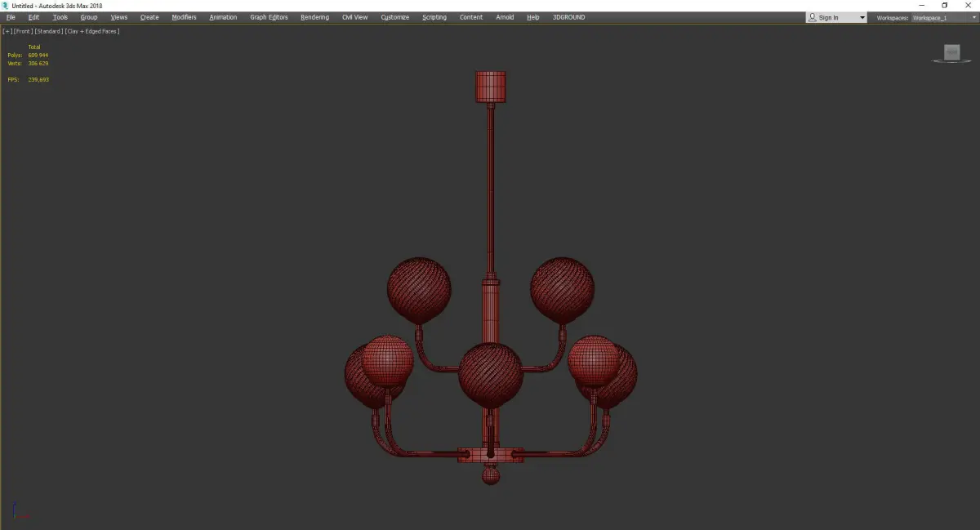Click the ViewCube in the viewport corner

tap(951, 53)
